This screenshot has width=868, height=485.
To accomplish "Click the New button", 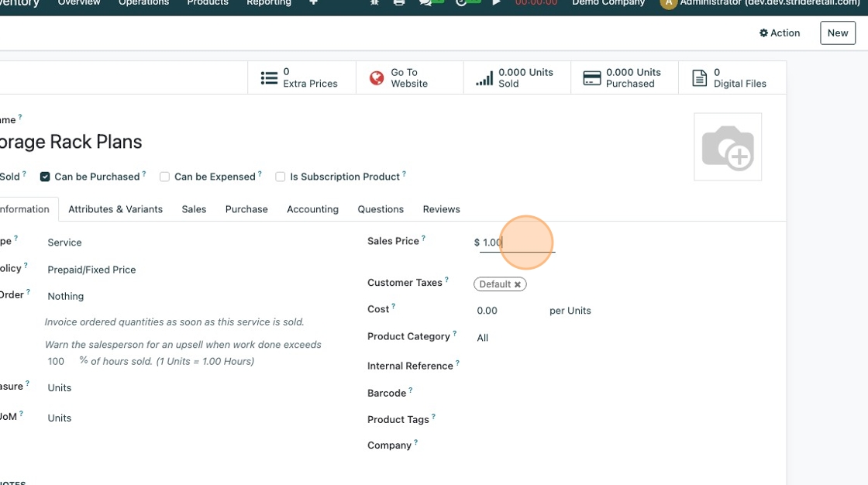I will click(837, 33).
